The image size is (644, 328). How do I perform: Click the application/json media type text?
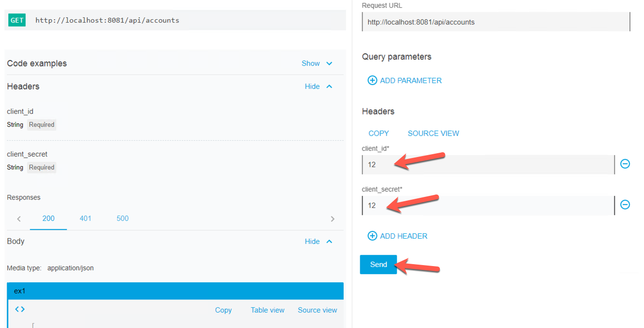pyautogui.click(x=71, y=268)
